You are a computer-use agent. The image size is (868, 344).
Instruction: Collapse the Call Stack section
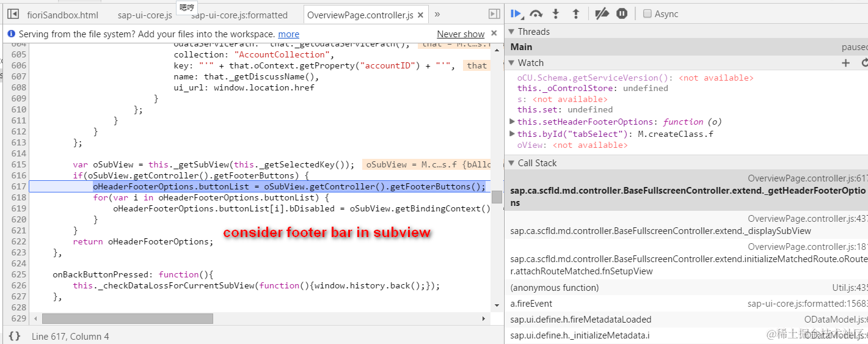511,163
